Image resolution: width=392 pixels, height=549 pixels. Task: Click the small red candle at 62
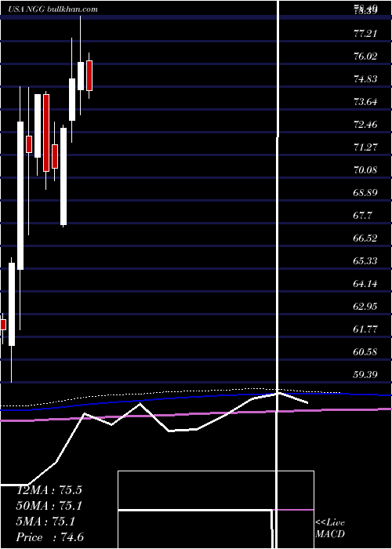(3, 325)
